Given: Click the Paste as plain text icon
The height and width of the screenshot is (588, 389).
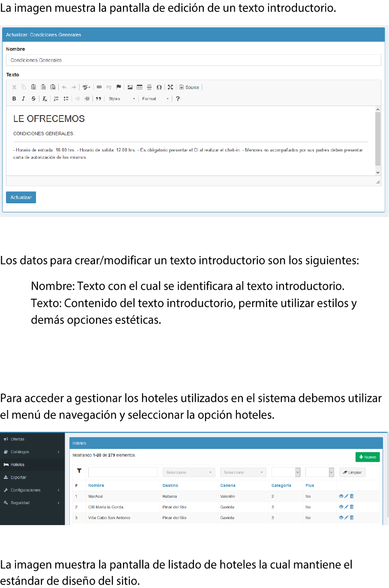Looking at the screenshot, I should 43,87.
